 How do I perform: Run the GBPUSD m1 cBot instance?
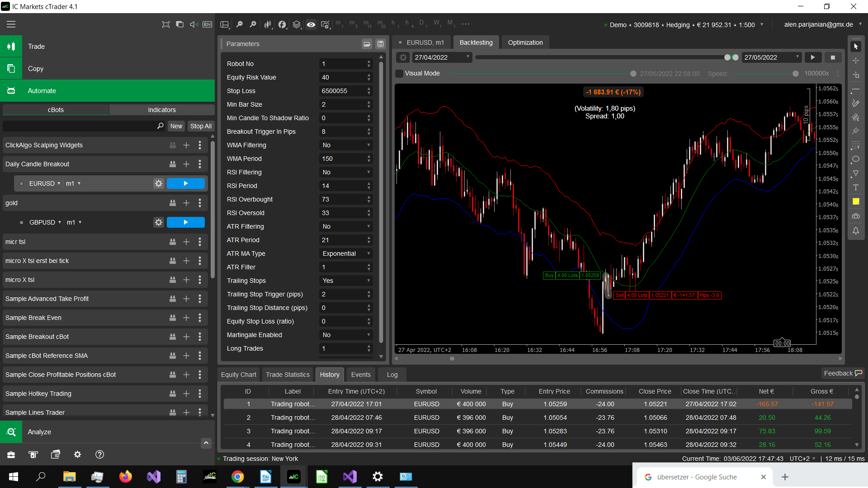click(x=186, y=222)
